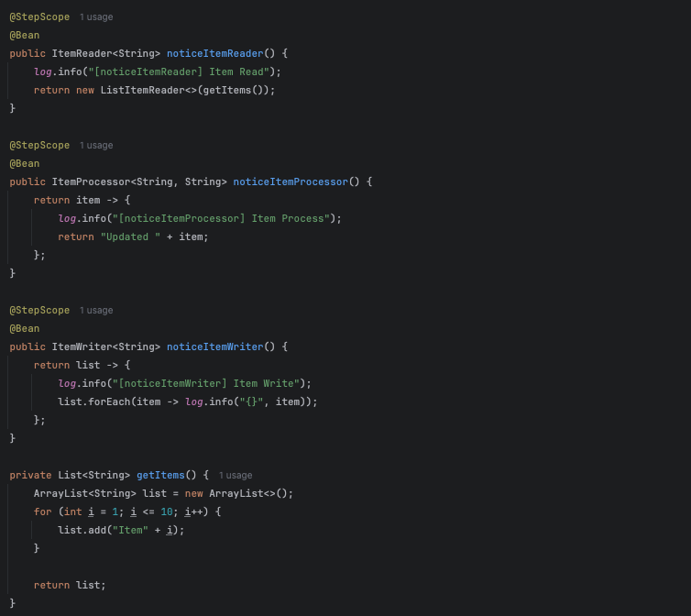Viewport: 691px width, 616px height.
Task: Click the @Bean annotation above noticeItemProcessor
Action: (25, 163)
